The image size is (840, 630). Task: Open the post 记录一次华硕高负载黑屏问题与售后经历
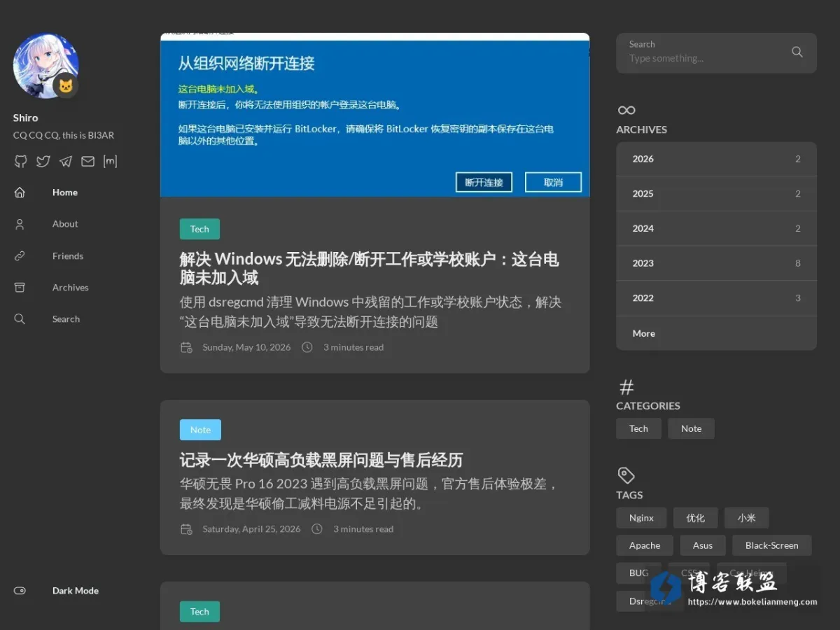click(x=321, y=460)
